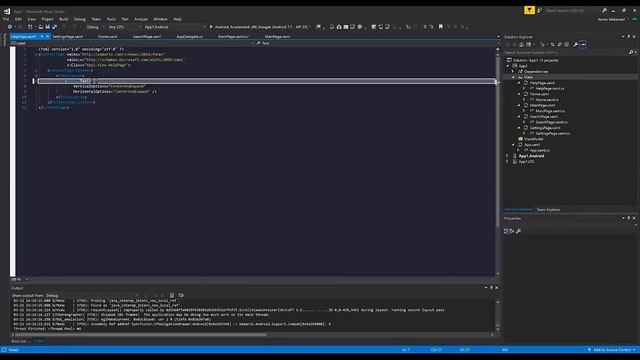
Task: Expand HelpPage.xaml.cs node
Action: (524, 89)
